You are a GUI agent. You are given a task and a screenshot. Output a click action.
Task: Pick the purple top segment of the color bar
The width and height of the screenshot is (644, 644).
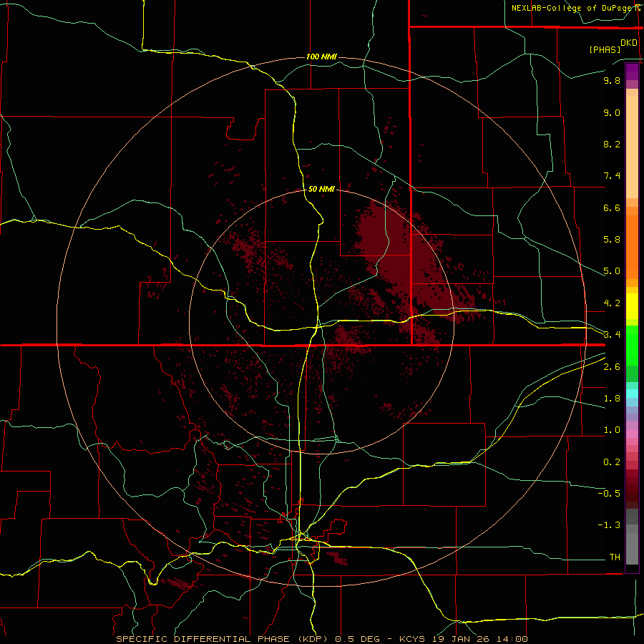(x=632, y=72)
